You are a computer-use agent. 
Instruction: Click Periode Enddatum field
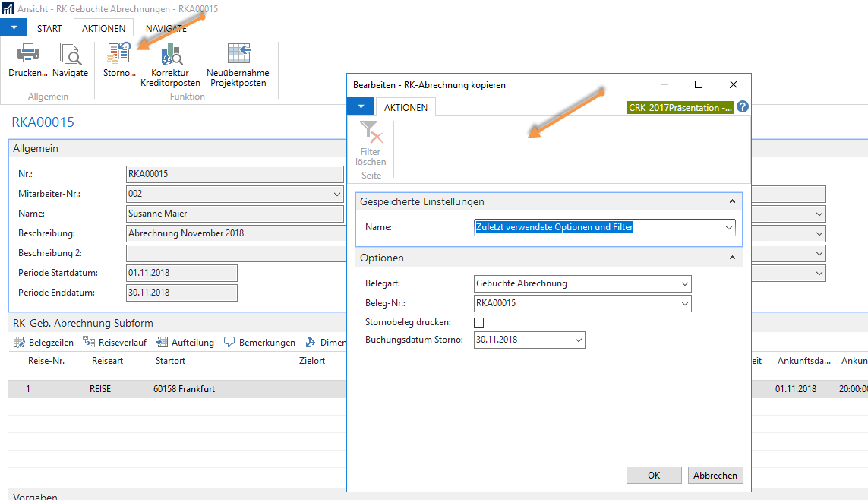181,293
